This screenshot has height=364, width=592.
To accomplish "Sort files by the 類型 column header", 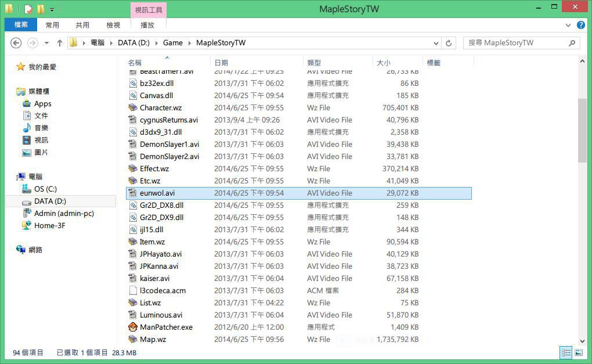I will click(338, 63).
